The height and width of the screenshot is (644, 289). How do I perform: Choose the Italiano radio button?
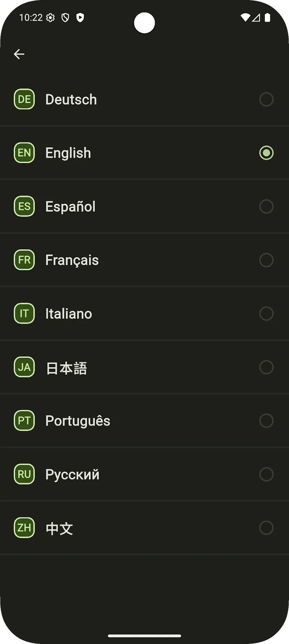tap(266, 314)
